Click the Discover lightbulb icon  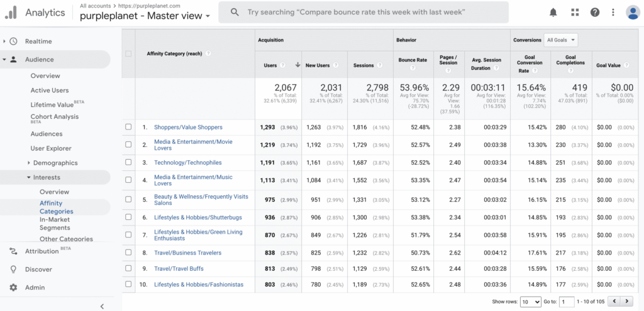click(x=13, y=269)
